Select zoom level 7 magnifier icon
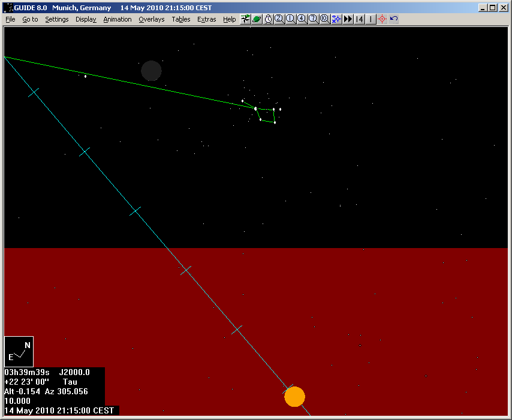Screen dimensions: 512x420 pos(313,19)
